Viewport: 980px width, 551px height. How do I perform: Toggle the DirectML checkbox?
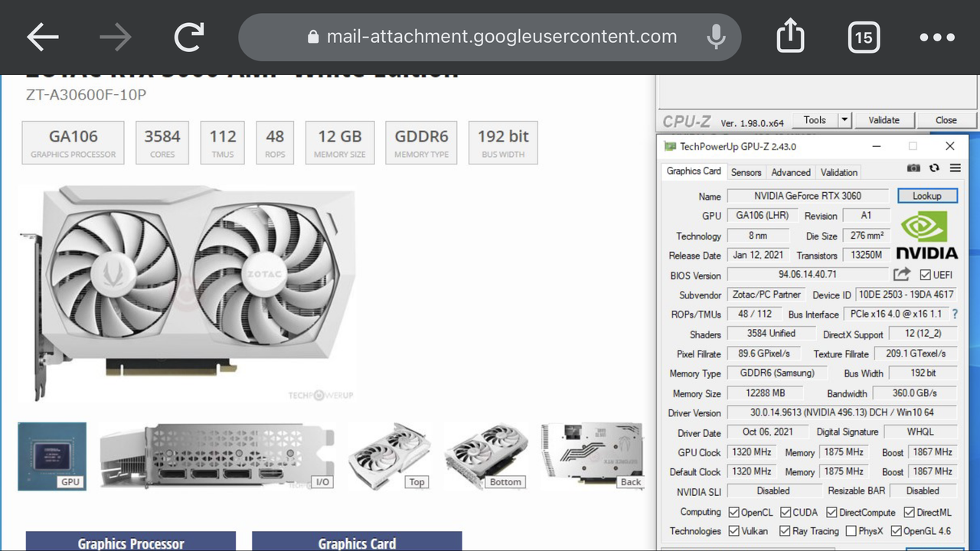click(x=909, y=512)
